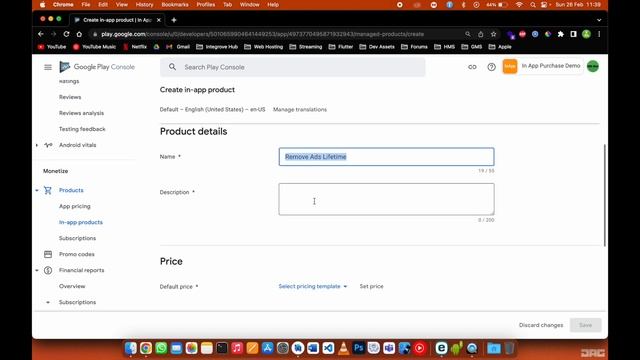
Task: Open the Play Console hamburger menu
Action: pyautogui.click(x=48, y=67)
